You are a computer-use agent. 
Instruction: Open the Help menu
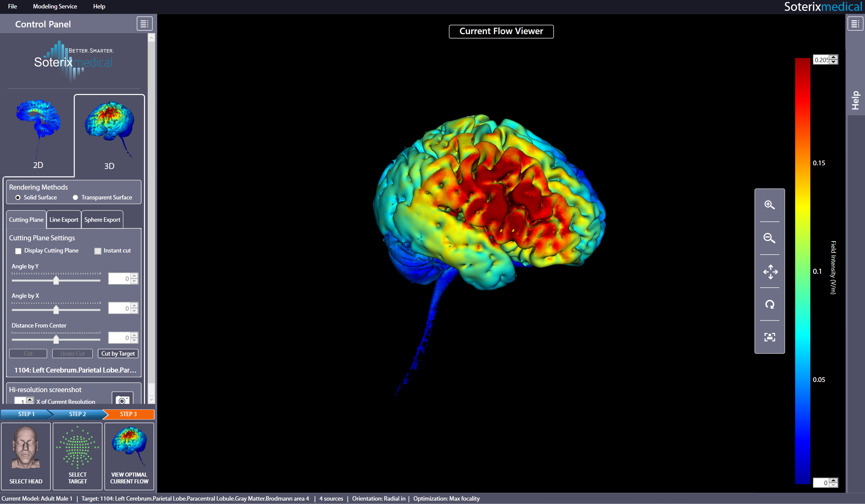99,6
